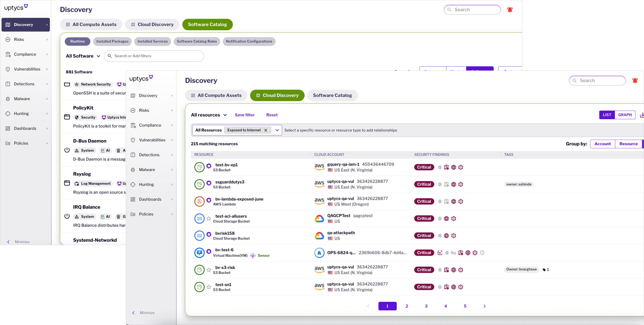This screenshot has width=644, height=325.
Task: Expand Detections submenu in front sidebar
Action: (x=172, y=155)
